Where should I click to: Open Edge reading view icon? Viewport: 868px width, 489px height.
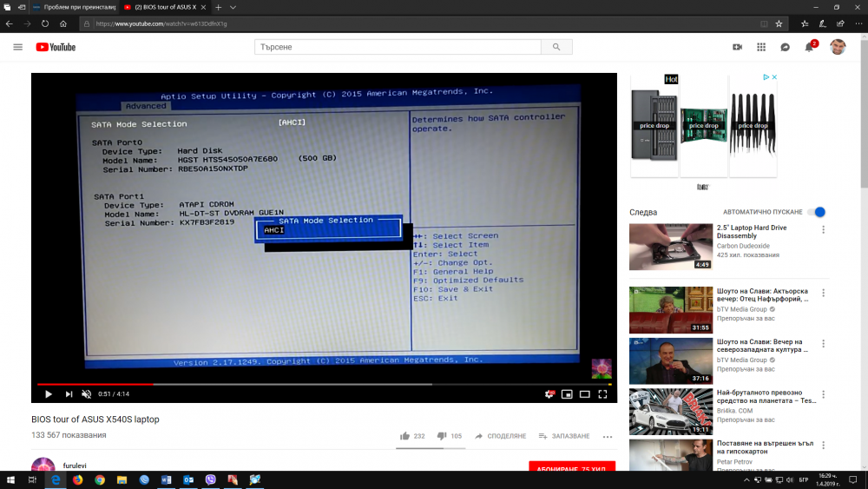pyautogui.click(x=764, y=23)
